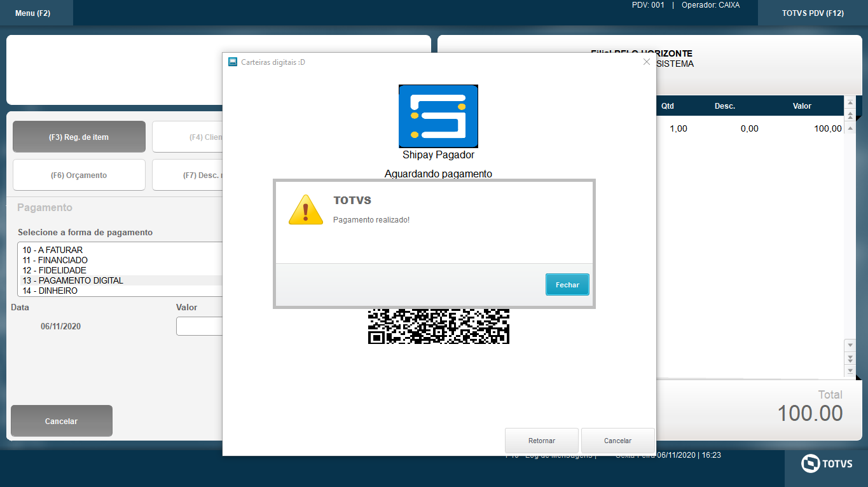Click the Valor input field
The height and width of the screenshot is (487, 868).
pos(200,326)
